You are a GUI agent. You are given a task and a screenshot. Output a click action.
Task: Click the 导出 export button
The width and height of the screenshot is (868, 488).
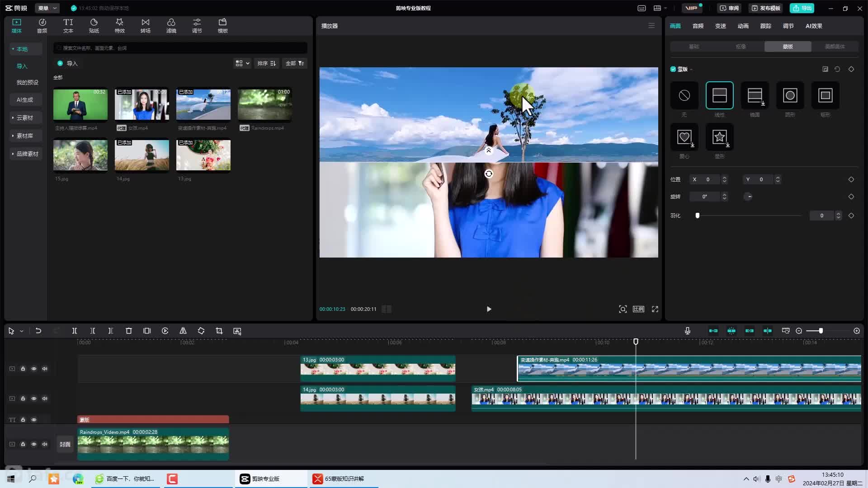point(802,8)
